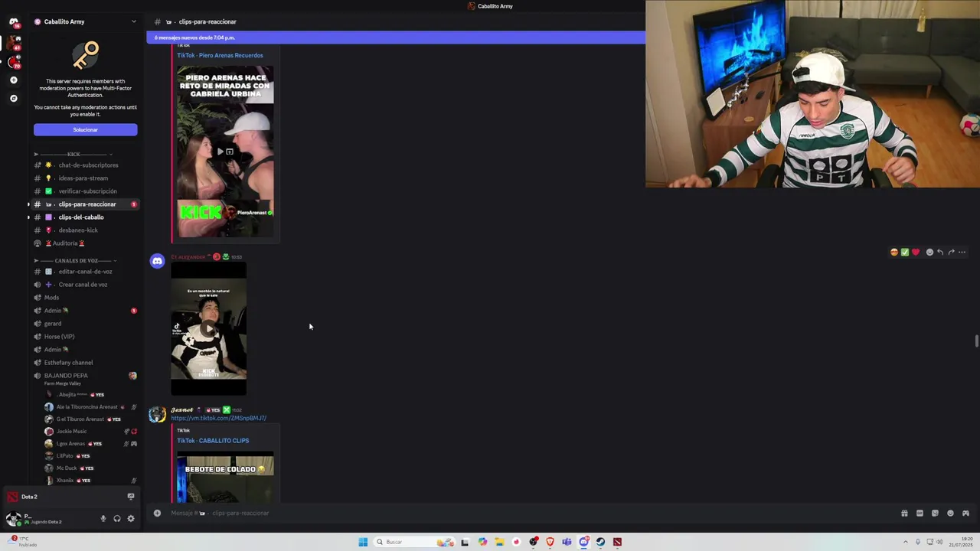
Task: Open TikTok - Piero Arenas Recuerdos link
Action: coord(220,55)
